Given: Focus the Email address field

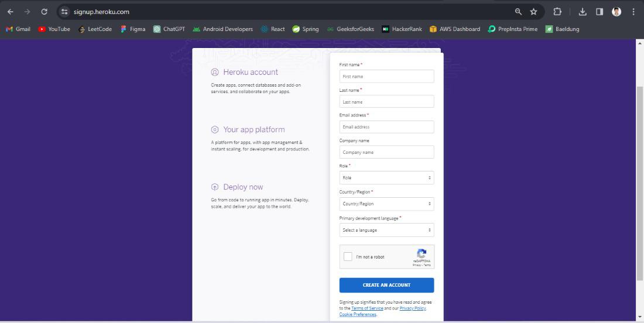Looking at the screenshot, I should tap(386, 127).
